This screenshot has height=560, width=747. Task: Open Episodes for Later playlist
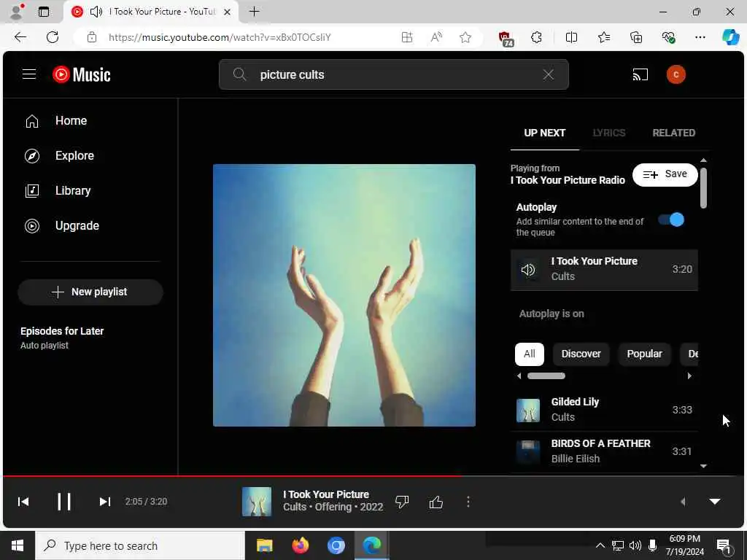tap(62, 338)
